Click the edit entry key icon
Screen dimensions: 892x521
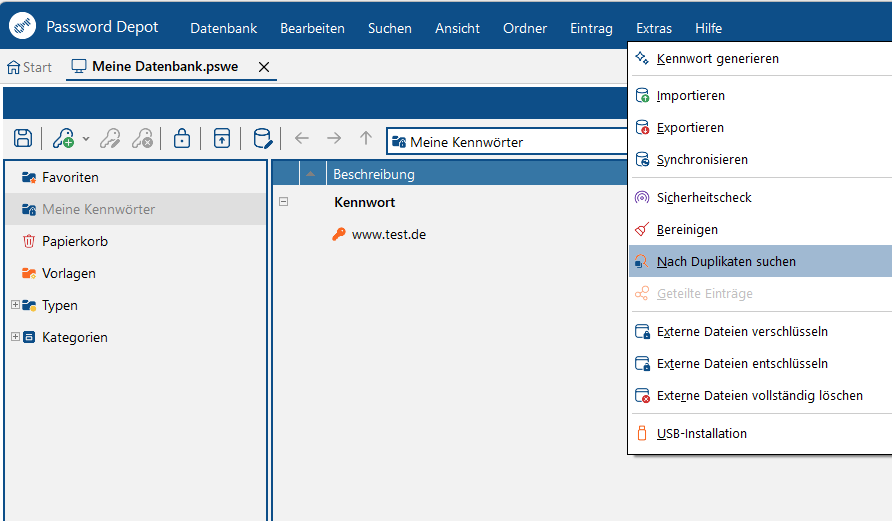[x=110, y=138]
